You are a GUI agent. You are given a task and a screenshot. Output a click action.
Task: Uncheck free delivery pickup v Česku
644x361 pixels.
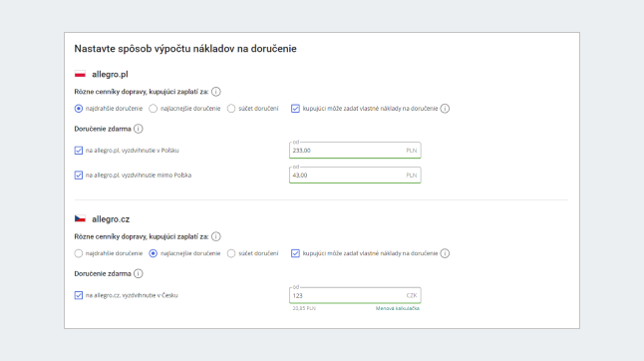[79, 295]
